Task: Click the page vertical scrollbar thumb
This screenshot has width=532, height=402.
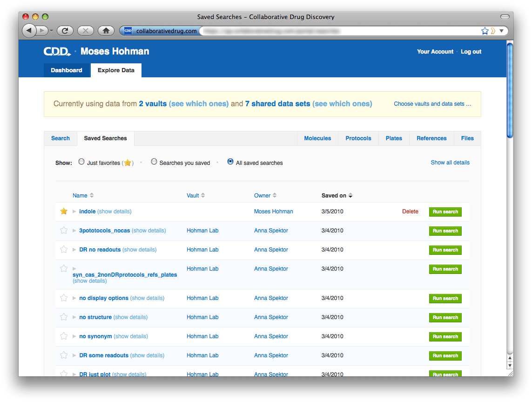Action: [x=510, y=90]
